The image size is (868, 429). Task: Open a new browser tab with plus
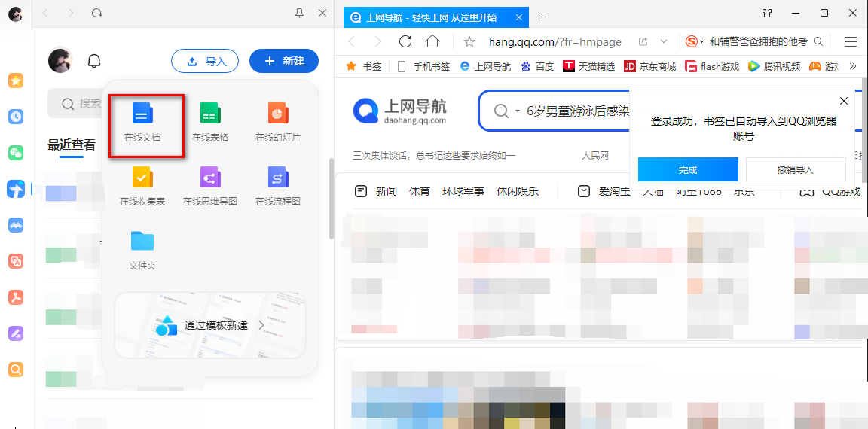(542, 17)
